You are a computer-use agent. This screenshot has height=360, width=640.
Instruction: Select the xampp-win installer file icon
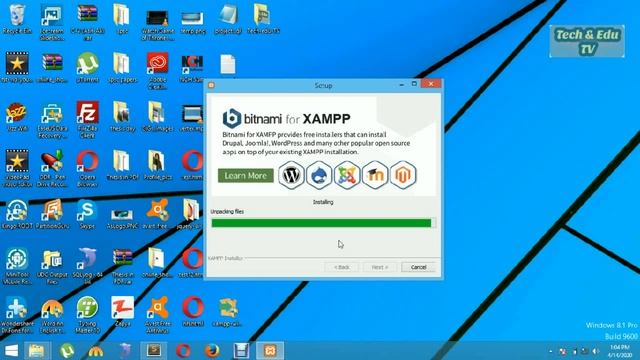[228, 312]
